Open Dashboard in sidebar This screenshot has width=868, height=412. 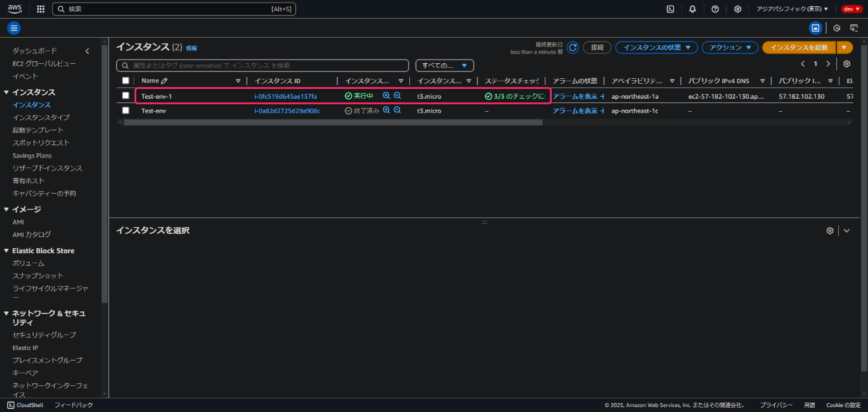(35, 51)
